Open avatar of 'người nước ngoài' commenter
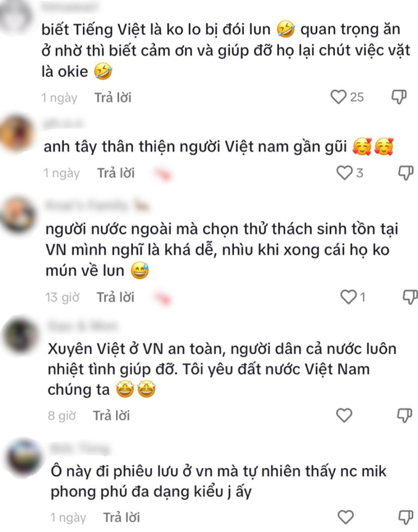 click(x=18, y=214)
